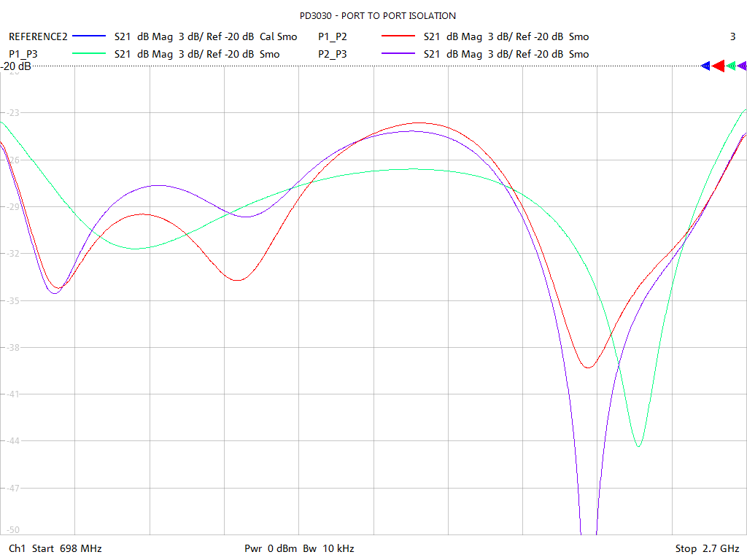Image resolution: width=747 pixels, height=560 pixels.
Task: Click the Start 698 MHz frequency field
Action: 66,548
